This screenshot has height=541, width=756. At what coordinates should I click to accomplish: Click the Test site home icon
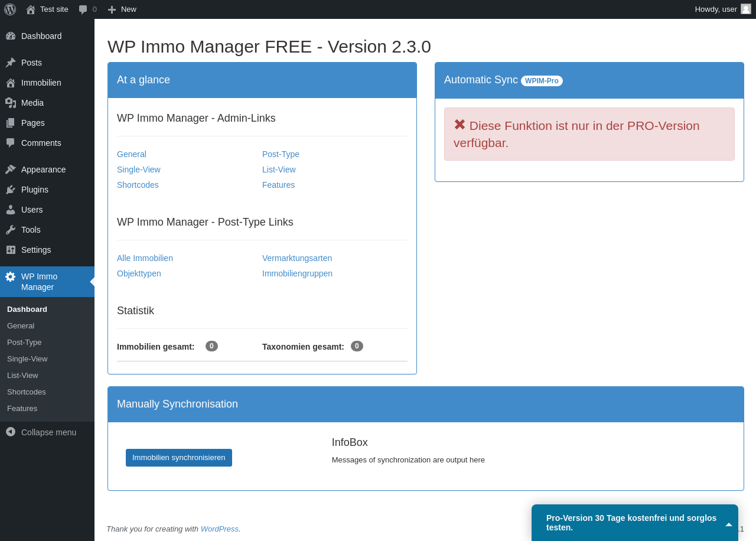click(31, 9)
